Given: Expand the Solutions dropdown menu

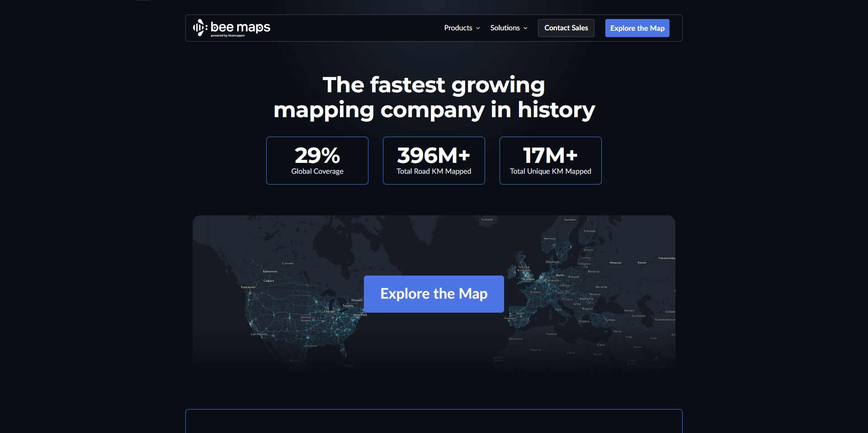Looking at the screenshot, I should tap(509, 28).
